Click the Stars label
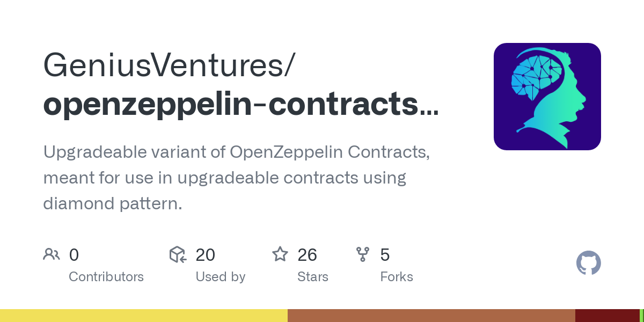The height and width of the screenshot is (322, 644). 313,277
